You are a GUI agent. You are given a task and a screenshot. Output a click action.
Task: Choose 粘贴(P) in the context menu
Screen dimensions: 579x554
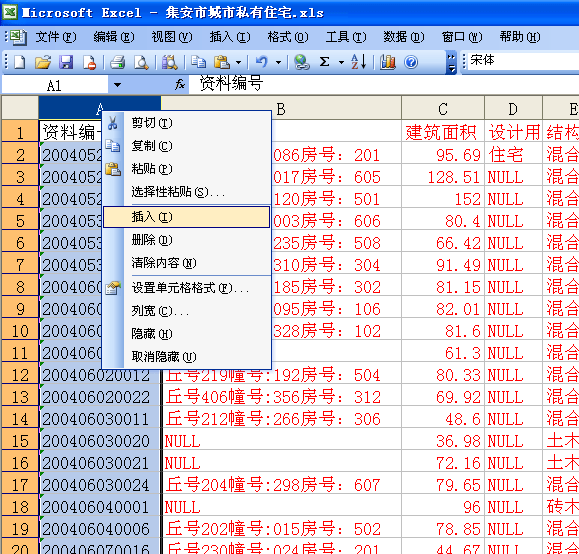point(186,169)
